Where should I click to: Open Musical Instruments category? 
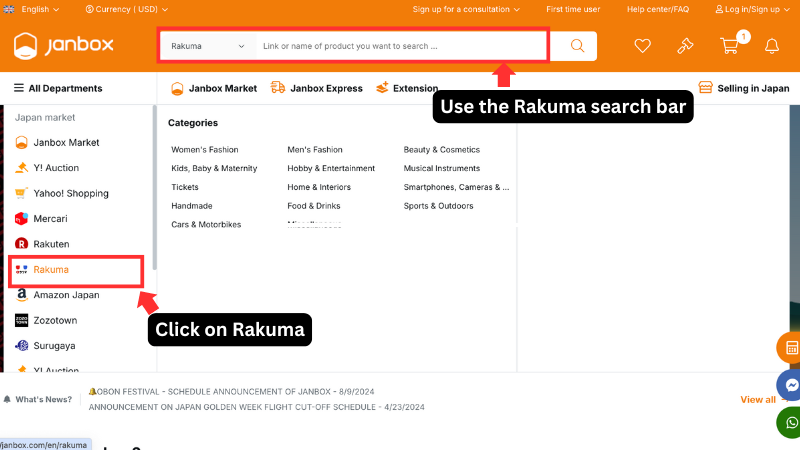click(x=442, y=168)
